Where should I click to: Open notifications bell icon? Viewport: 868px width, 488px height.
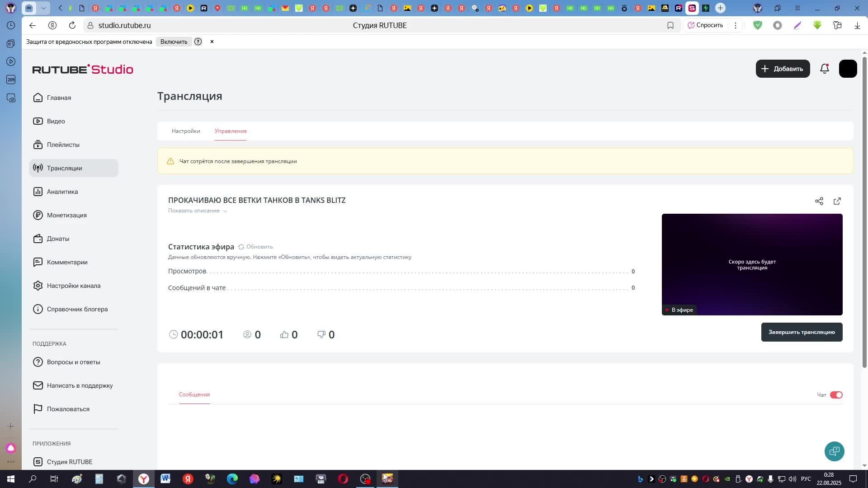point(824,69)
